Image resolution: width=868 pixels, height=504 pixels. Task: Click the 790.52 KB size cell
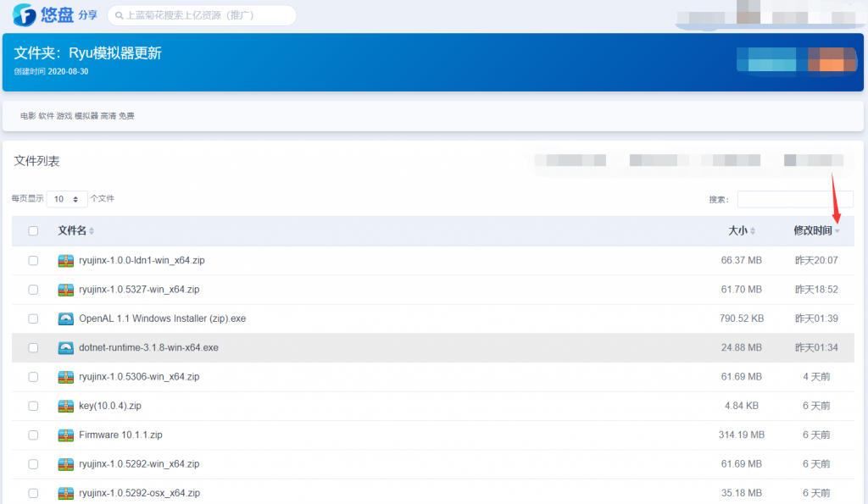point(741,318)
